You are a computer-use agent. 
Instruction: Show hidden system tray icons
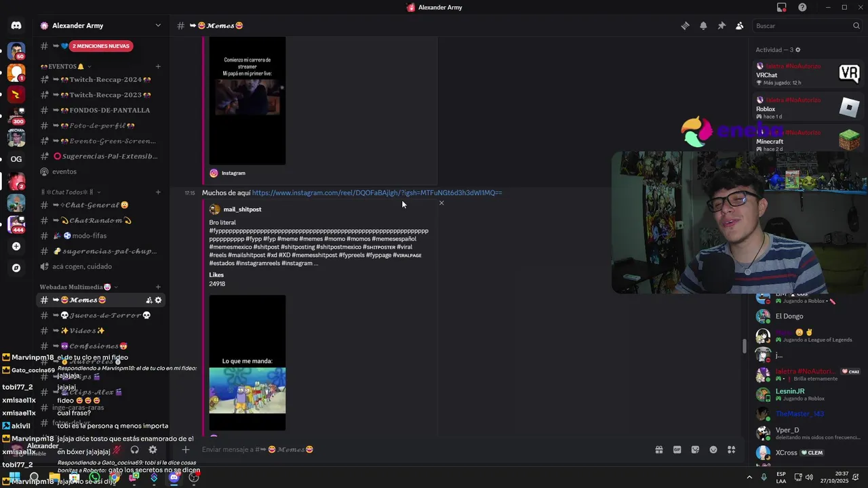(x=749, y=477)
